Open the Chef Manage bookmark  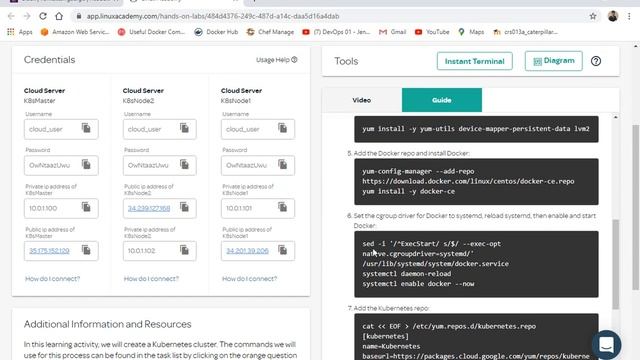coord(270,32)
